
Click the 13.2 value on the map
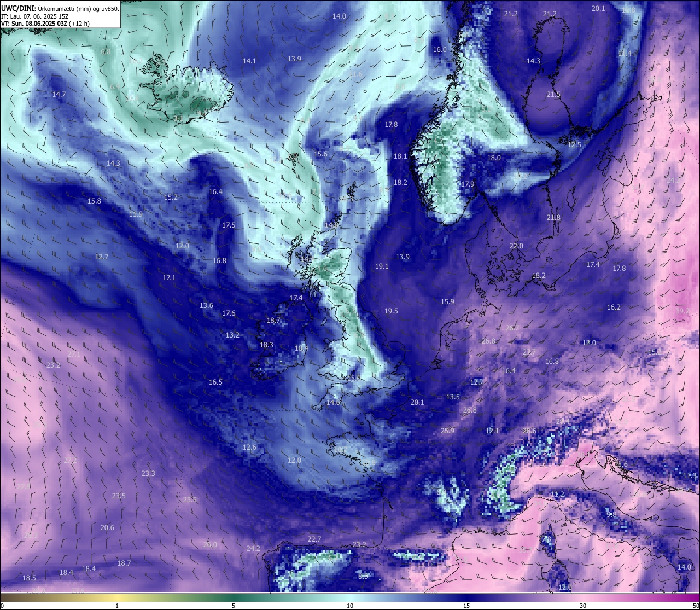coord(232,335)
